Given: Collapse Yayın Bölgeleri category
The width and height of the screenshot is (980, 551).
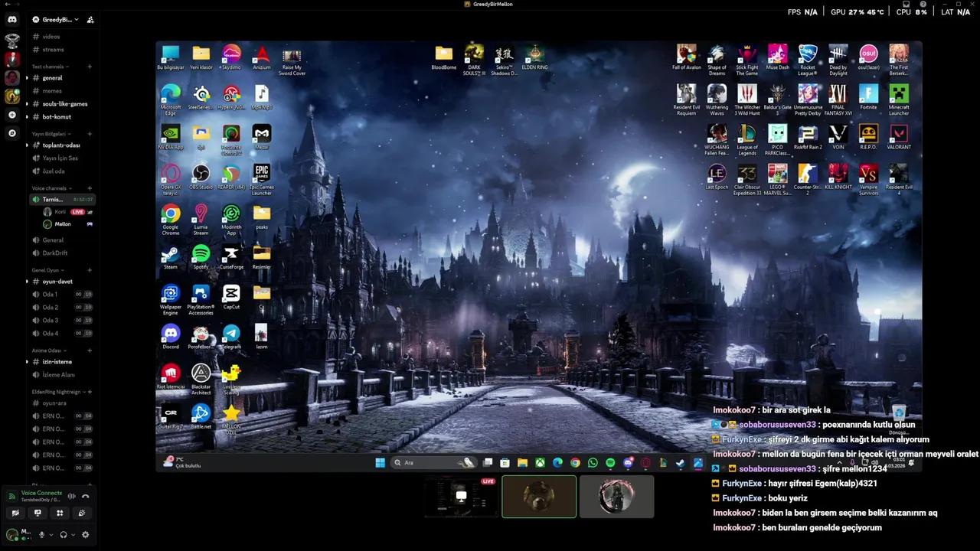Looking at the screenshot, I should pyautogui.click(x=50, y=134).
